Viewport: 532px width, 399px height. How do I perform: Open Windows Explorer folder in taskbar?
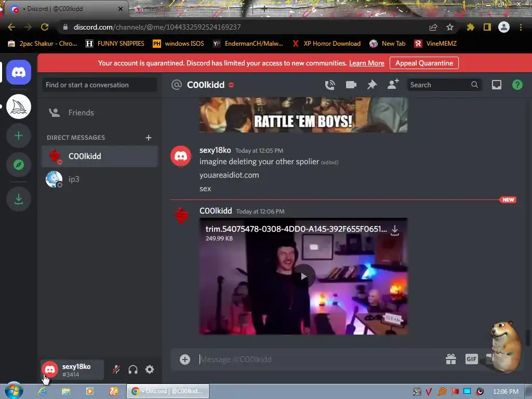click(66, 392)
